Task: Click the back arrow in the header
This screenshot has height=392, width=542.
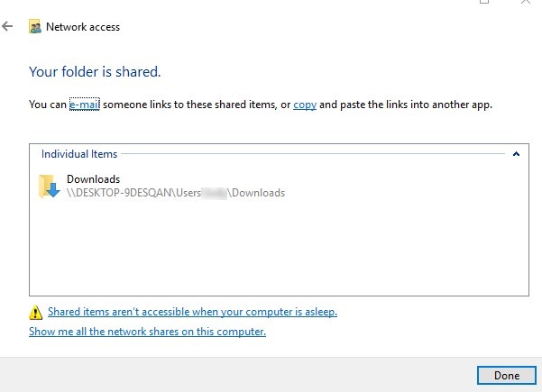Action: click(x=8, y=26)
